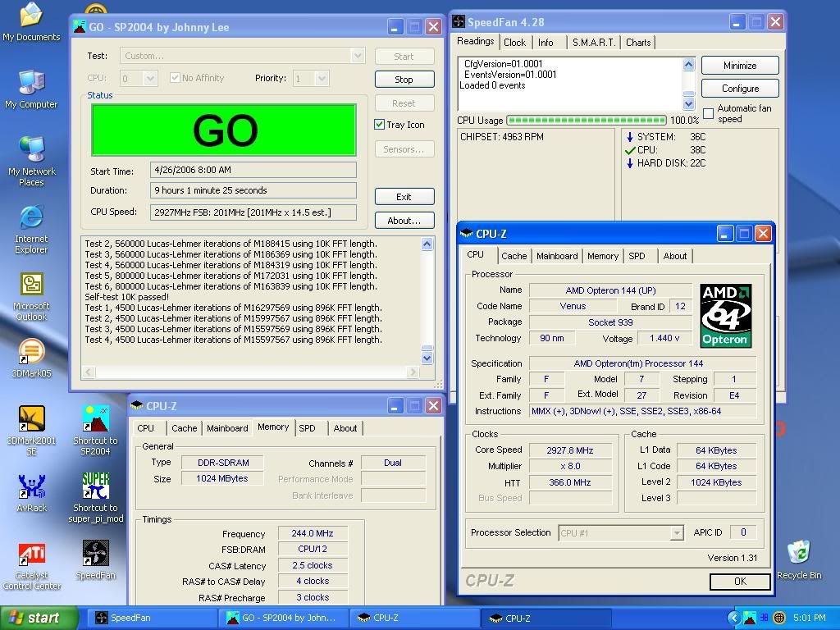The image size is (840, 630).
Task: Toggle the Tray Icon checkbox
Action: 380,125
